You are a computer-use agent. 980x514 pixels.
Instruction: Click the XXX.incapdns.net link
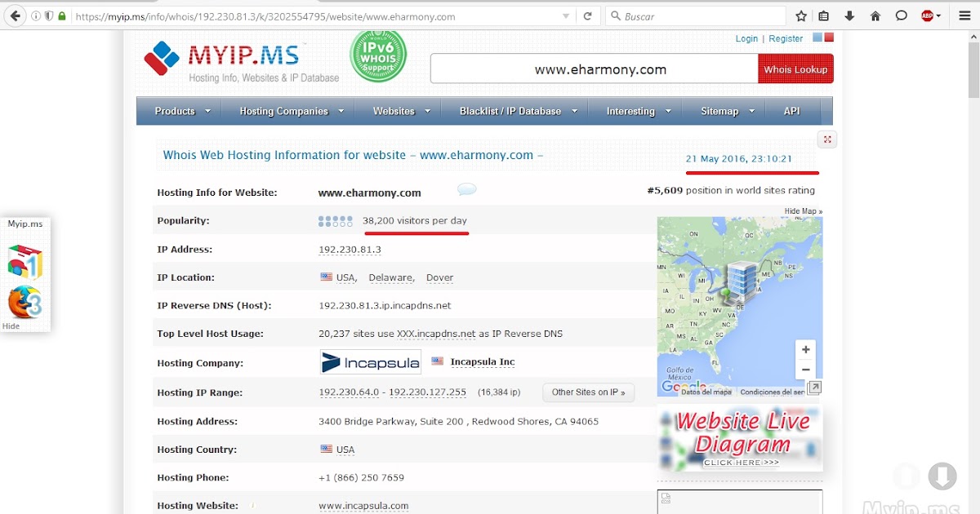click(x=436, y=334)
